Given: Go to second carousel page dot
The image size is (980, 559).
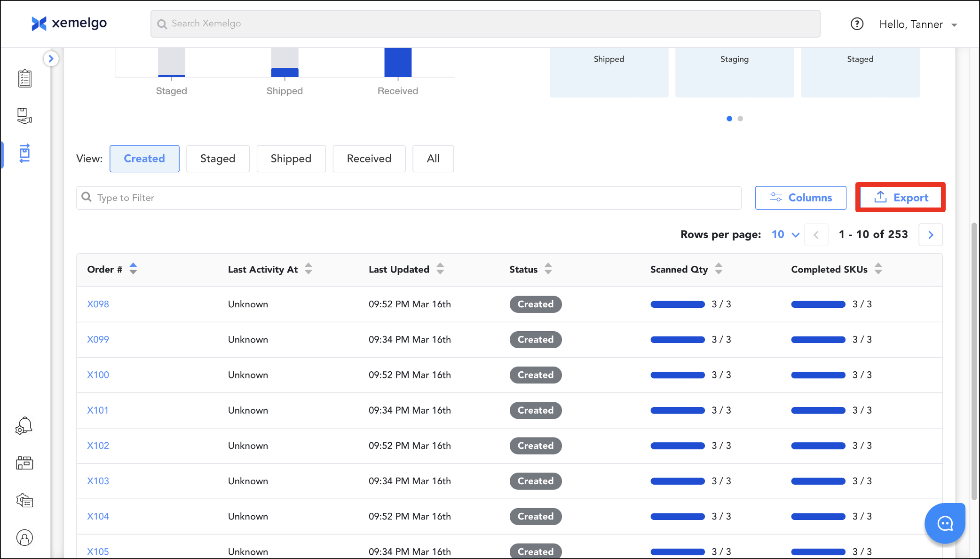Looking at the screenshot, I should 740,119.
